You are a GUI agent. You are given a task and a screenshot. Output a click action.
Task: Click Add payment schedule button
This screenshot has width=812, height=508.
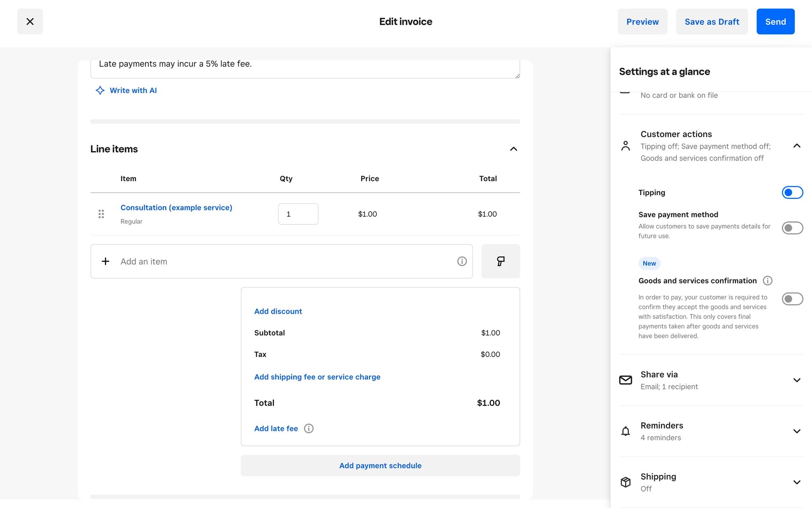coord(380,466)
